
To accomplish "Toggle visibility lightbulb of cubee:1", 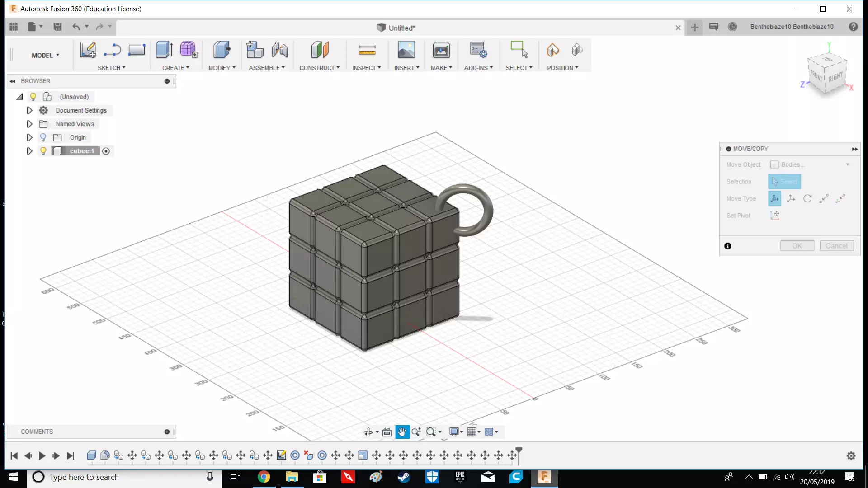I will coord(43,151).
